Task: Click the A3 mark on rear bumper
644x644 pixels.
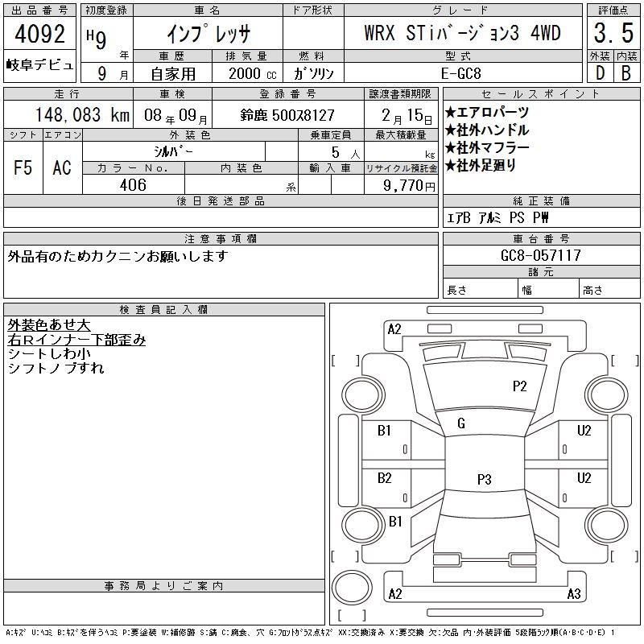Action: pyautogui.click(x=574, y=593)
